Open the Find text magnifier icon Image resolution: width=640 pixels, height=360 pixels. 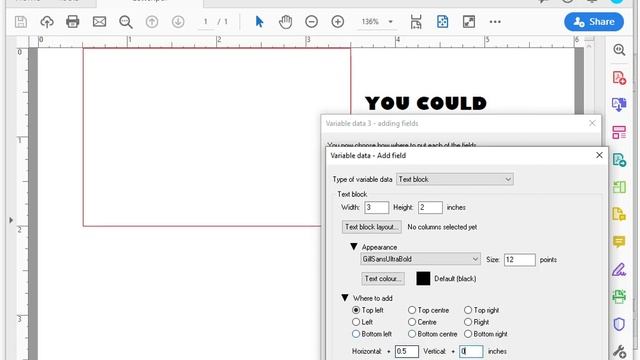(x=126, y=22)
